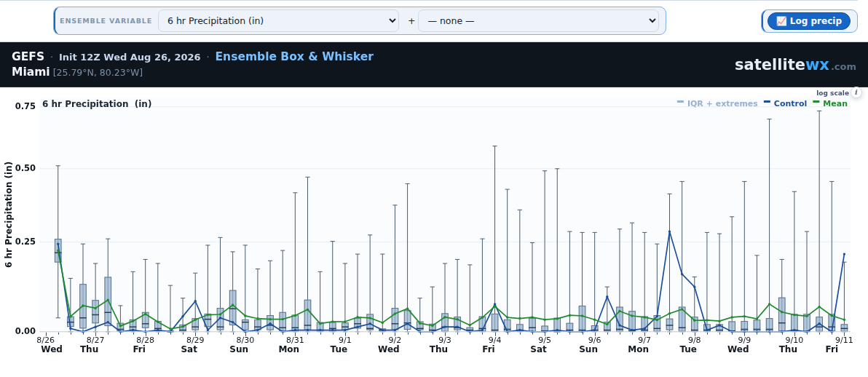Viewport: 868px width, 377px height.
Task: Click the 8/28 Fri date label
Action: (x=143, y=344)
